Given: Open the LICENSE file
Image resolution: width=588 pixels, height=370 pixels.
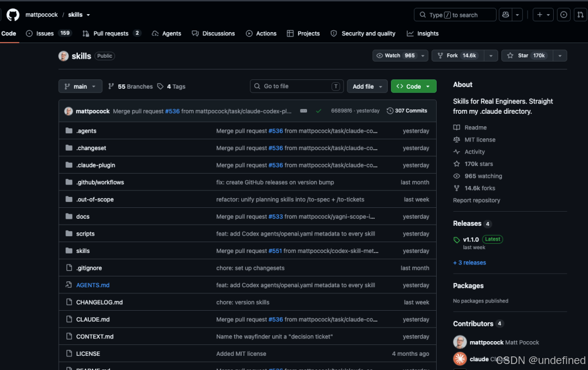Looking at the screenshot, I should 88,354.
